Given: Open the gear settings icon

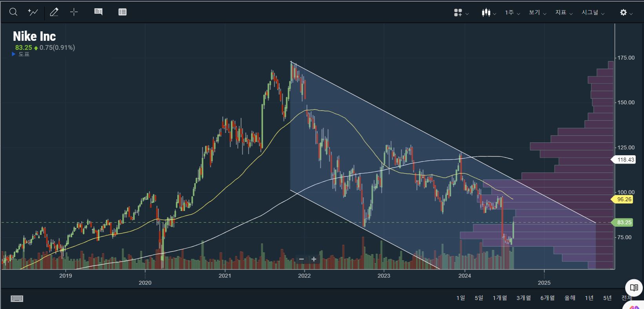Looking at the screenshot, I should click(x=626, y=13).
